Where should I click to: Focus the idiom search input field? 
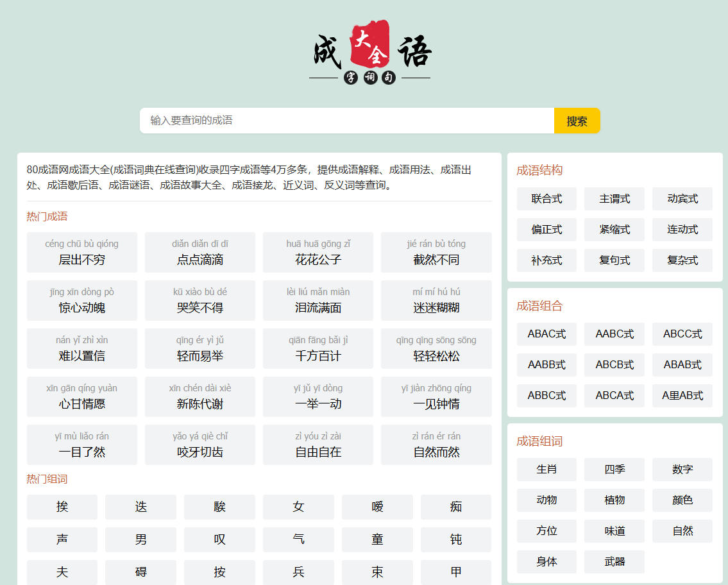pos(347,121)
